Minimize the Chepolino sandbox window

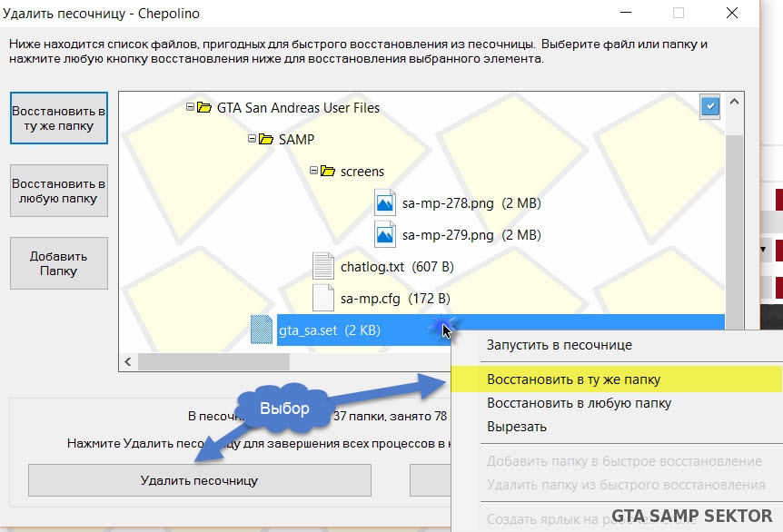pyautogui.click(x=626, y=13)
